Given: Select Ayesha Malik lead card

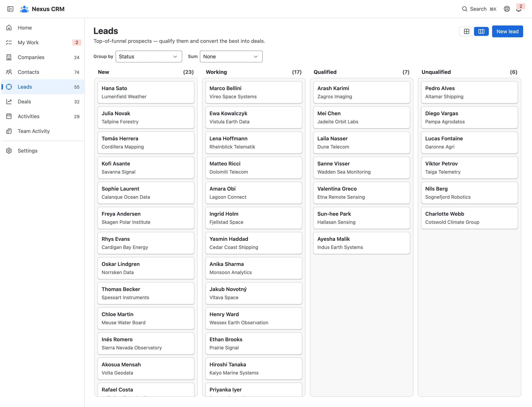Looking at the screenshot, I should (x=362, y=243).
